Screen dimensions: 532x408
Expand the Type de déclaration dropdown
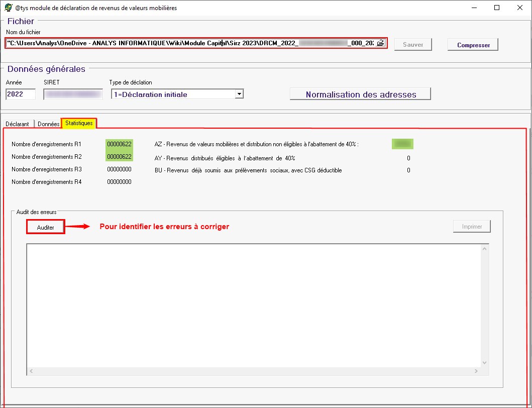pos(239,94)
